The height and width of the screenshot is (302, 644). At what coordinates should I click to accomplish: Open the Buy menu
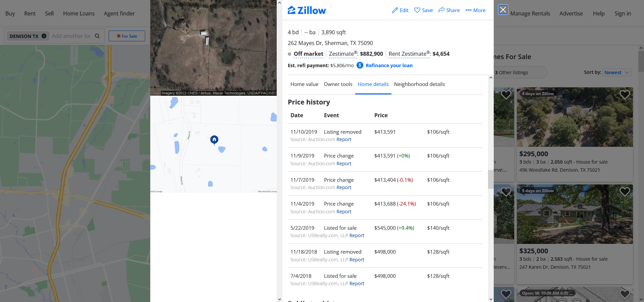[10, 13]
